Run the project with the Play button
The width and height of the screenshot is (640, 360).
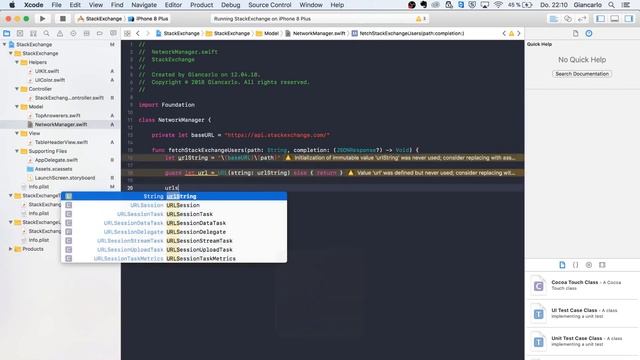[x=42, y=19]
